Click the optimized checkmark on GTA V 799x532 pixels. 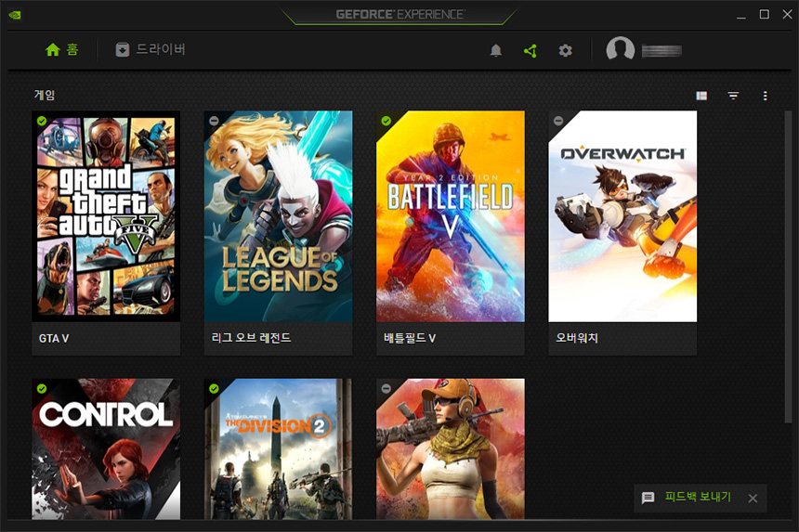tap(42, 121)
